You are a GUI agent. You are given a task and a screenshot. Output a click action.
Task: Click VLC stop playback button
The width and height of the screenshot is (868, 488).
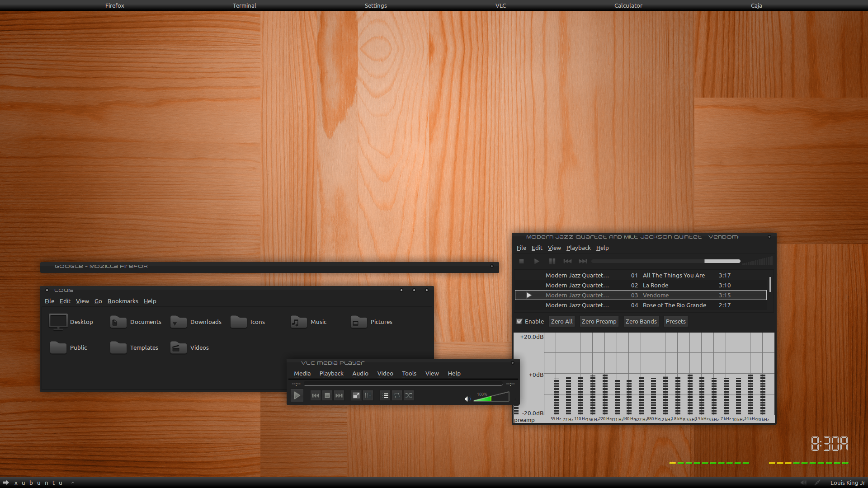[327, 395]
